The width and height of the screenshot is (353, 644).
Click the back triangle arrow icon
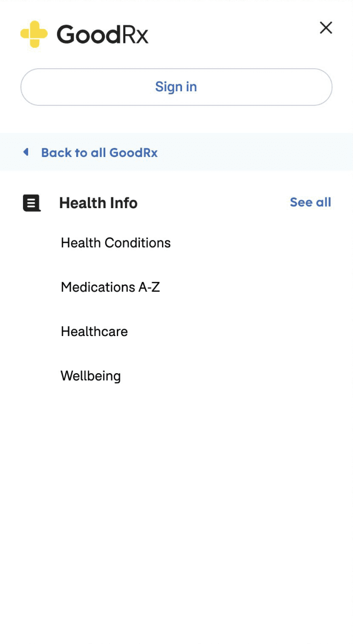[26, 152]
